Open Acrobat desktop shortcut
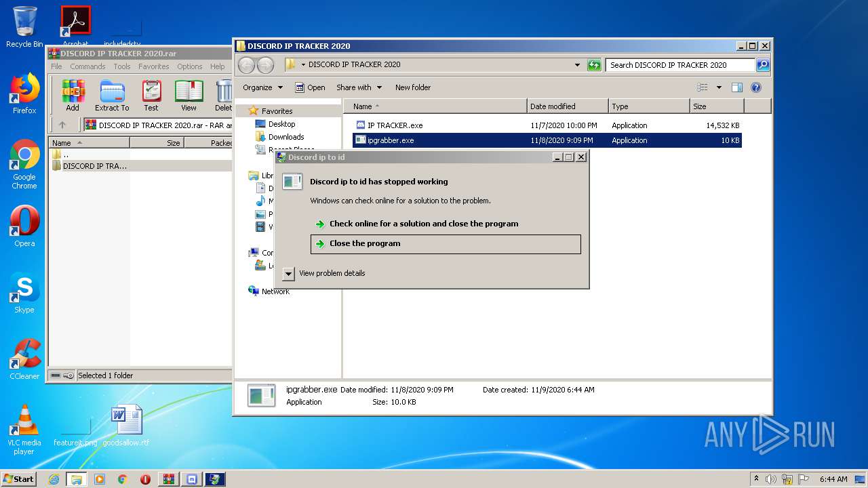The width and height of the screenshot is (868, 488). tap(75, 27)
